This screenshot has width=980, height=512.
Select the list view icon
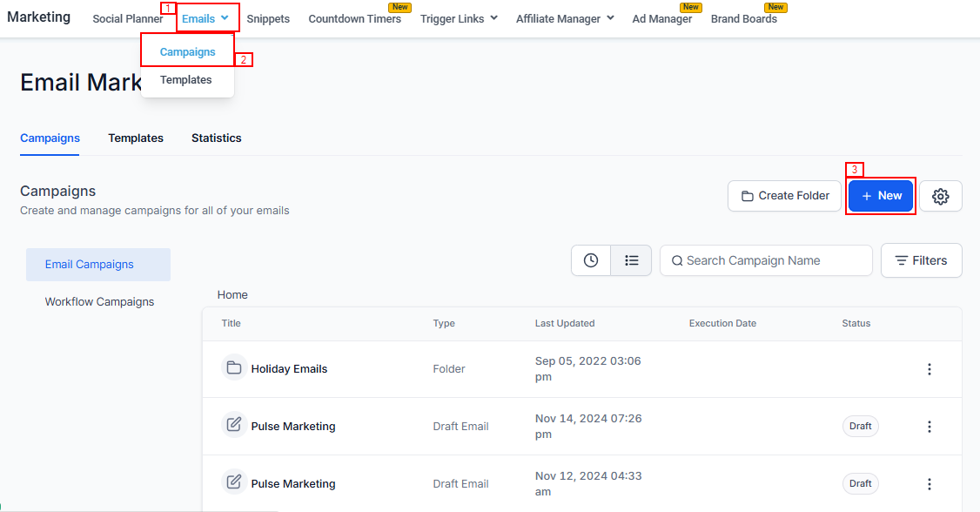[632, 260]
